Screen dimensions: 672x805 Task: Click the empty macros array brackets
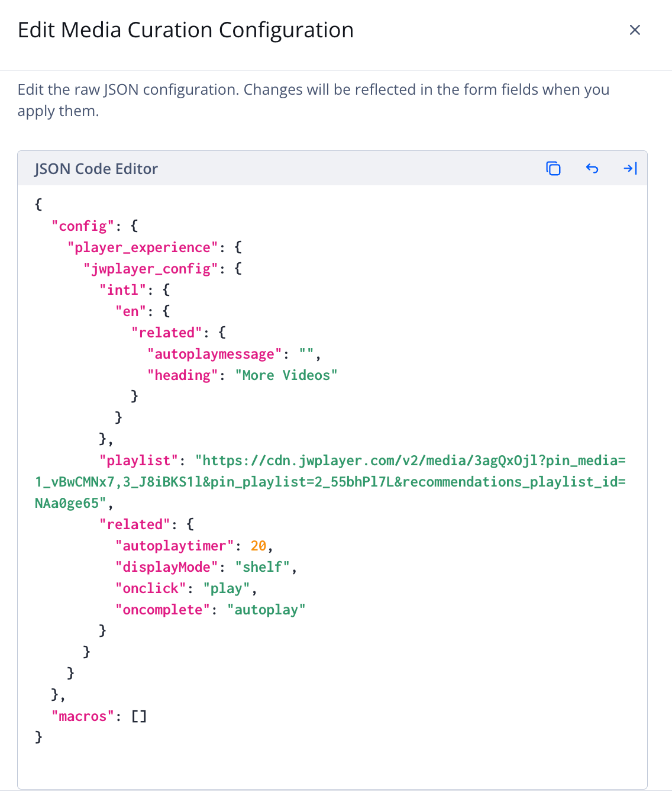pyautogui.click(x=139, y=716)
